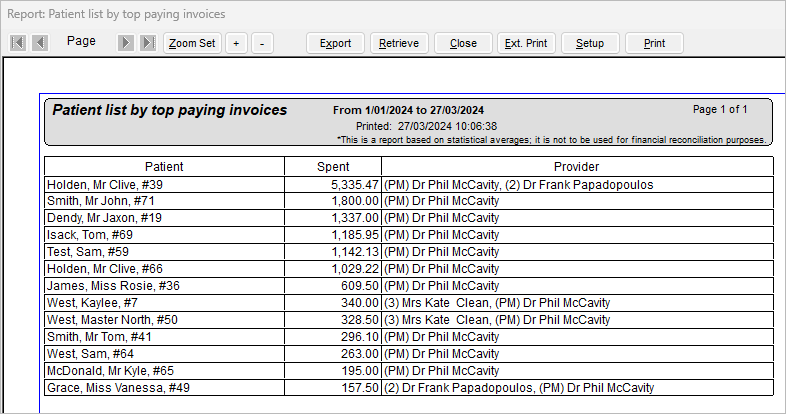This screenshot has width=786, height=414.
Task: Select patient Holden, Mr Clive, #66
Action: pyautogui.click(x=105, y=269)
